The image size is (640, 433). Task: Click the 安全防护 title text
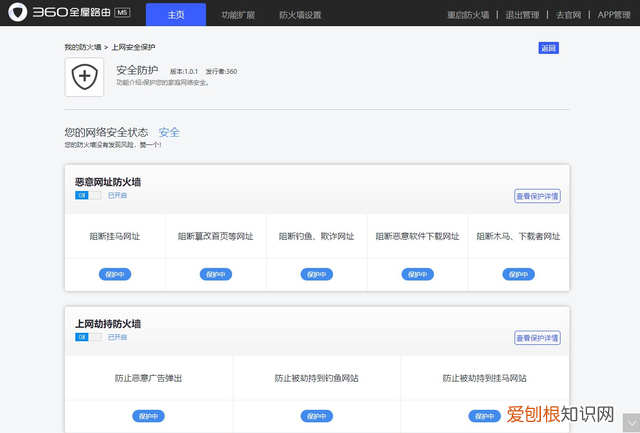point(137,70)
